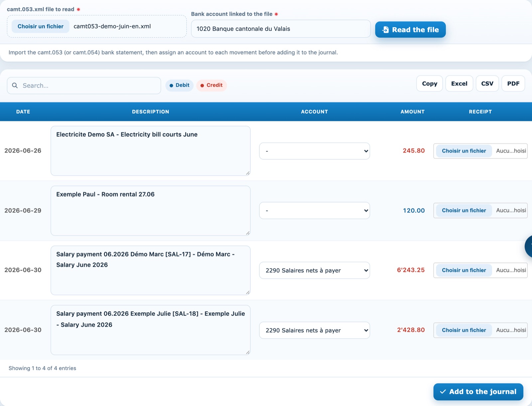Open account dropdown for Room rental row
The height and width of the screenshot is (406, 532).
pos(314,211)
